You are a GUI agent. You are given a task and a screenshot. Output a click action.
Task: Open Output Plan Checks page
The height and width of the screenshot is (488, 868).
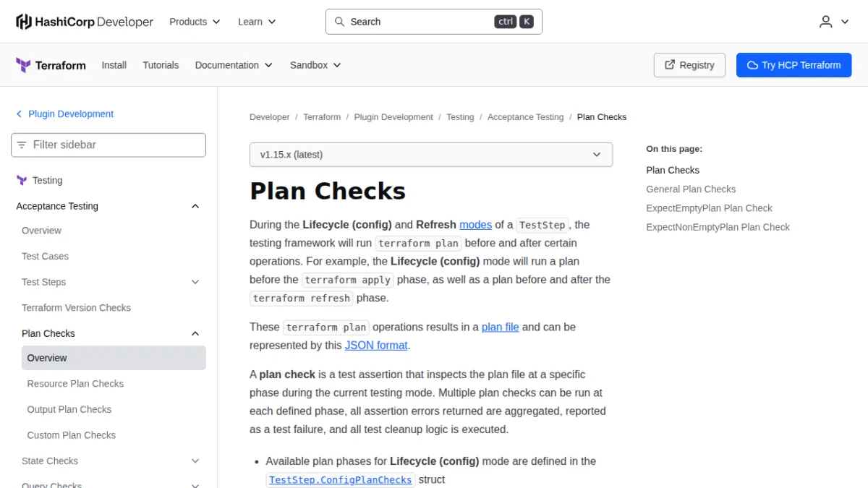(69, 410)
